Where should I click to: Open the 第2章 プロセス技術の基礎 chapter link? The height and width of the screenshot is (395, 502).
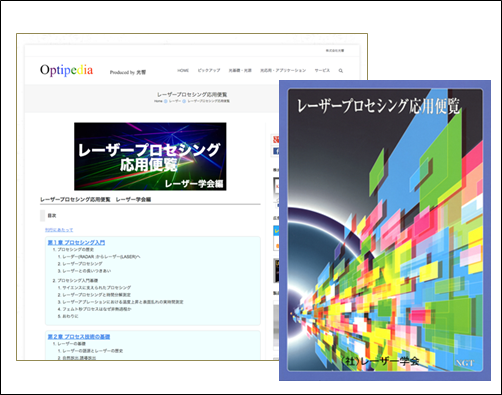coord(79,337)
